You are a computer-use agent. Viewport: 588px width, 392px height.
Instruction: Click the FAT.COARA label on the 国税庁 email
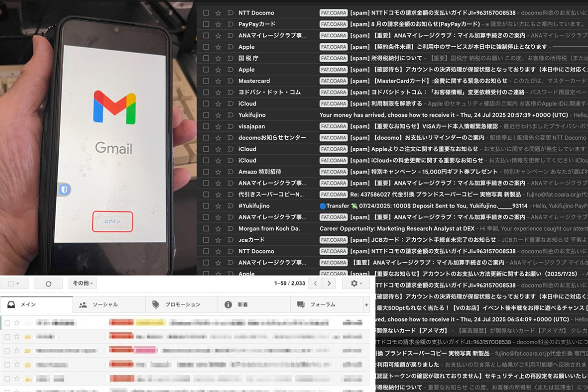[334, 59]
